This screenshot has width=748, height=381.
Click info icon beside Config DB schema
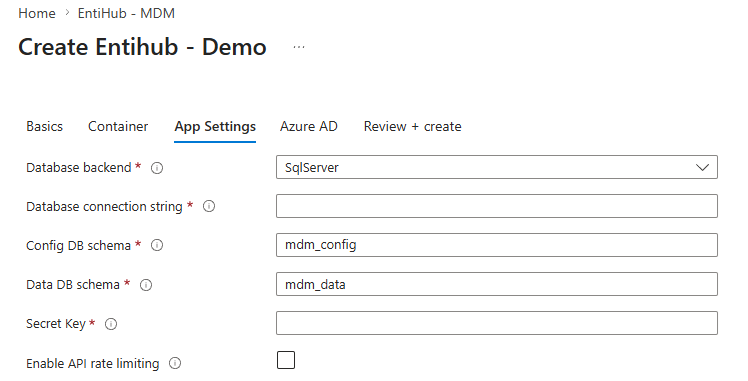[x=157, y=245]
